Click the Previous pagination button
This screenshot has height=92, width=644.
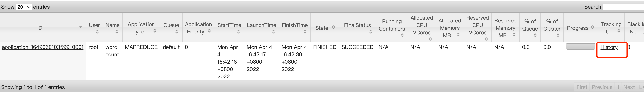point(602,87)
